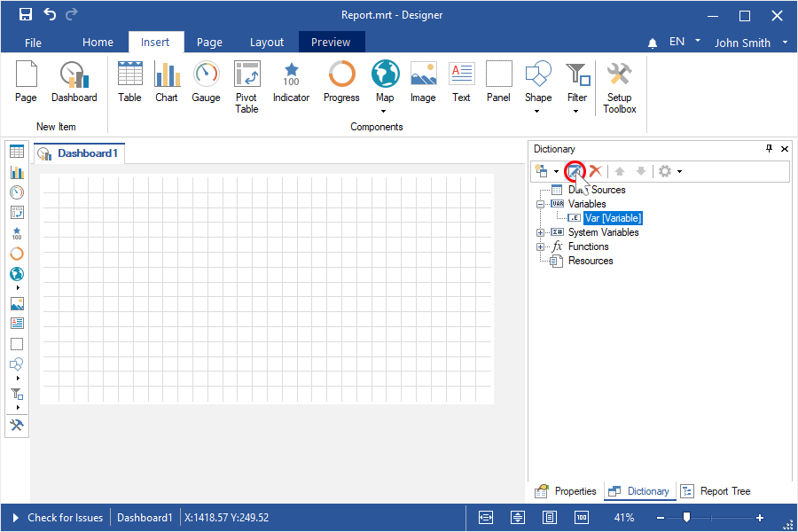The image size is (798, 532).
Task: Select the image tool in the left toolbox
Action: click(17, 304)
